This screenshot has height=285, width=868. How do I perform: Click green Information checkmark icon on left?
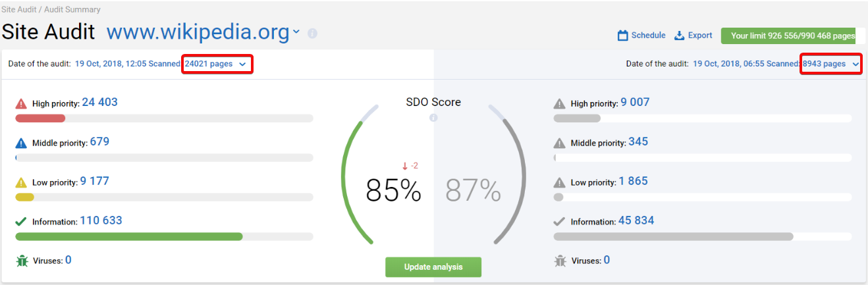click(21, 222)
